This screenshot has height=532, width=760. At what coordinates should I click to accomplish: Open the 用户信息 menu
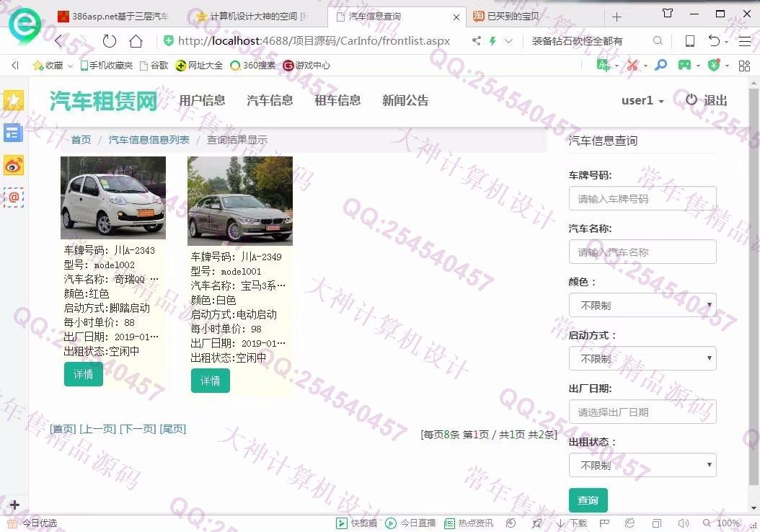click(202, 100)
